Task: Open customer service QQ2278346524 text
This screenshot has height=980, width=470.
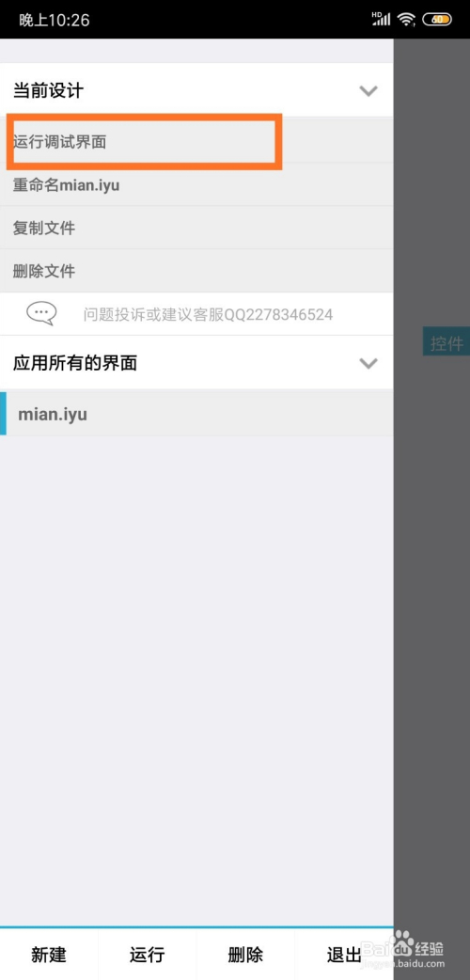Action: pos(208,314)
